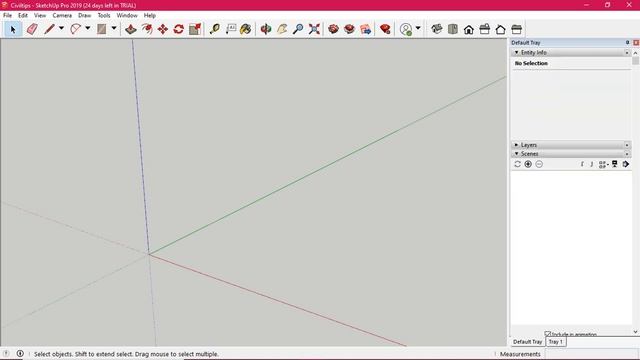Close the Scenes panel
This screenshot has height=360, width=640.
tap(627, 154)
